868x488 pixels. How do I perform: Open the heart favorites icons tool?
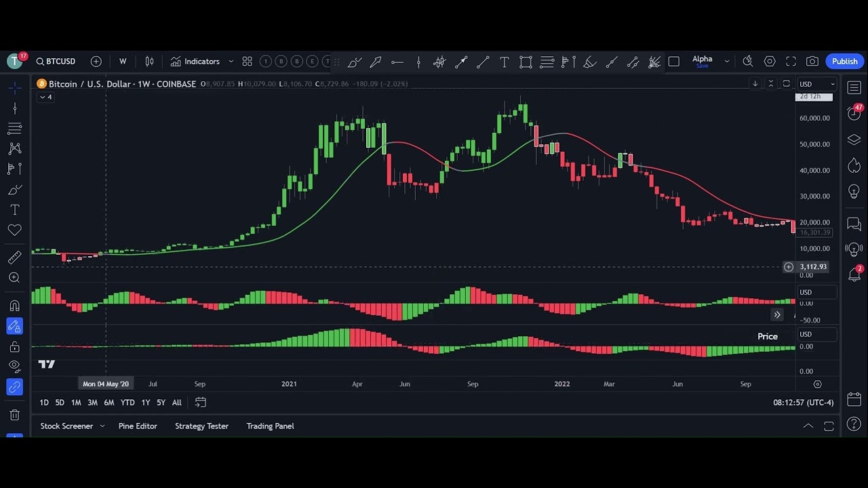coord(15,230)
